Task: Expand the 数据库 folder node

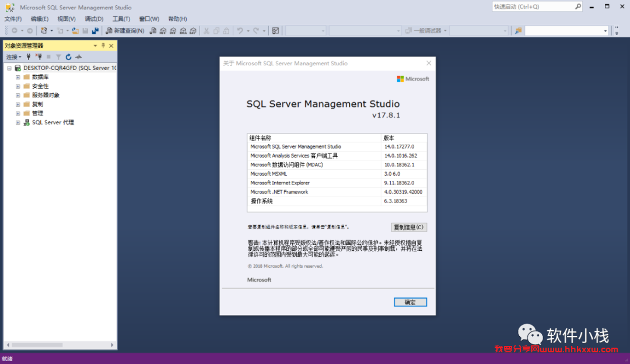Action: (x=17, y=77)
